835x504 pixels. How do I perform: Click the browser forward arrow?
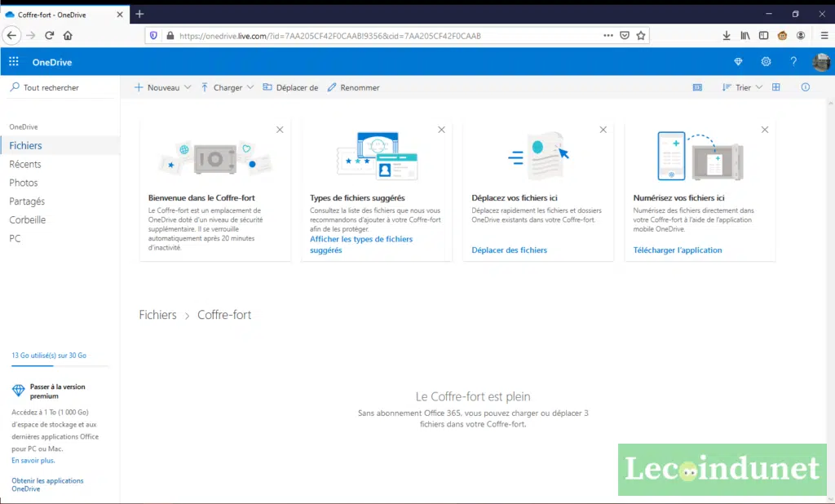click(31, 36)
